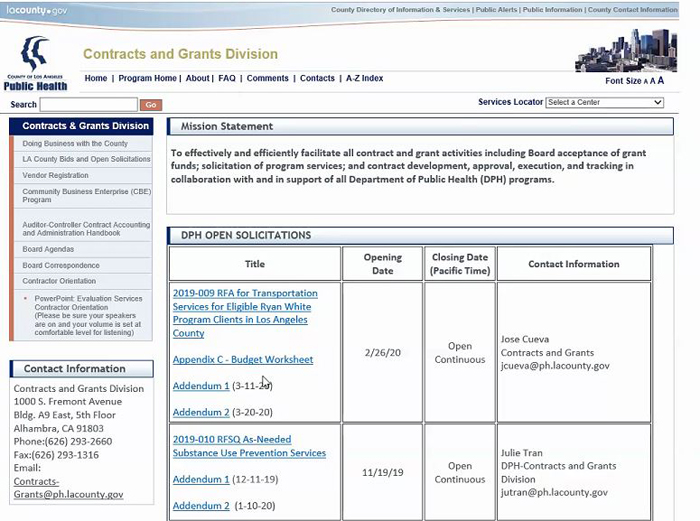
Task: Open Doing Business with the County sidebar item
Action: tap(75, 143)
